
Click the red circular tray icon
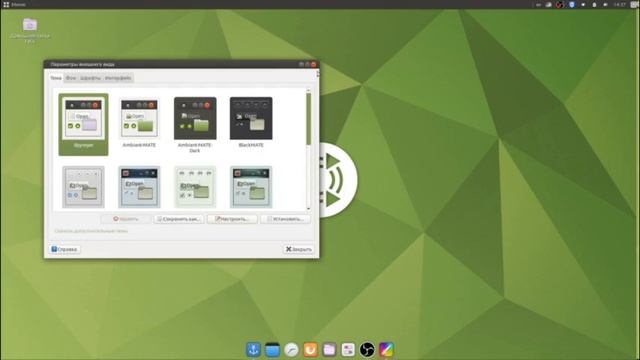(x=560, y=4)
